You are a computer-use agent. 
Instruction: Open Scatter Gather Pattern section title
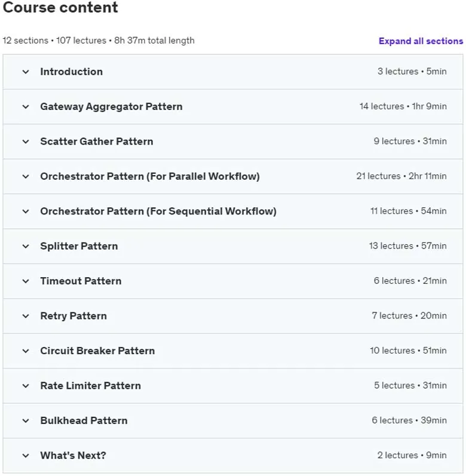[97, 142]
